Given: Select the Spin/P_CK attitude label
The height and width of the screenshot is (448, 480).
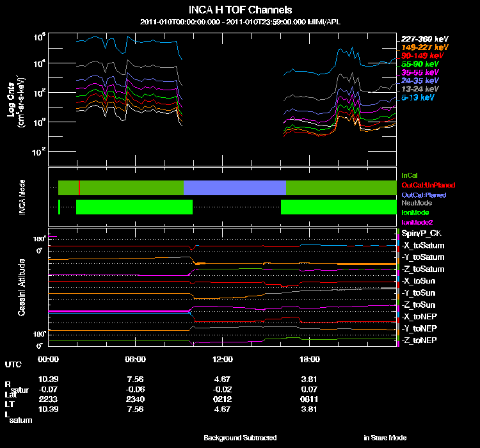Looking at the screenshot, I should 422,234.
